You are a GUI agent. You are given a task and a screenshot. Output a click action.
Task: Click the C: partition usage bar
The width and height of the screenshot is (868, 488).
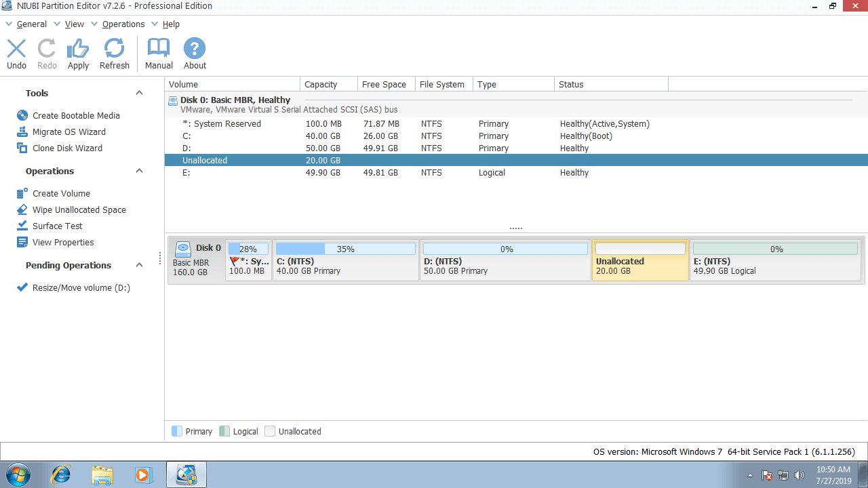(x=345, y=249)
